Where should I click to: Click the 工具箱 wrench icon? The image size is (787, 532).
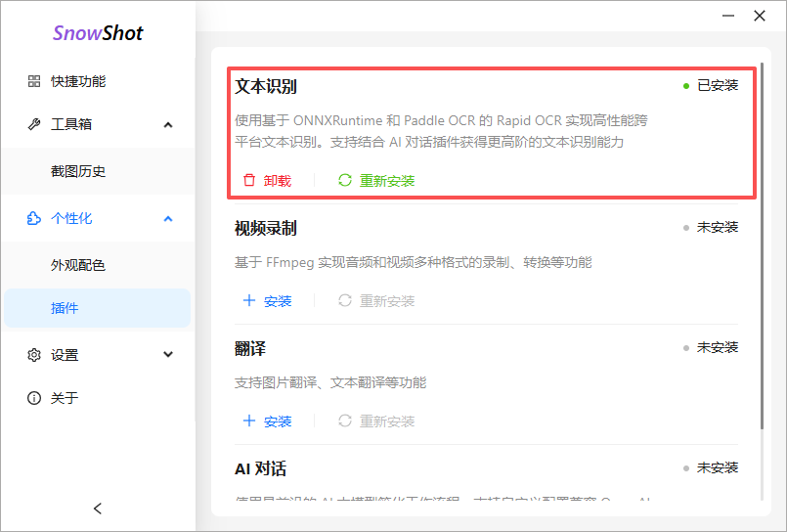[x=34, y=124]
